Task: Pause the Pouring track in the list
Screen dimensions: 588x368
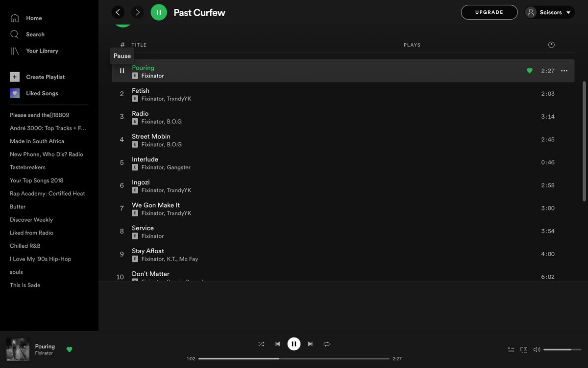Action: pos(122,71)
